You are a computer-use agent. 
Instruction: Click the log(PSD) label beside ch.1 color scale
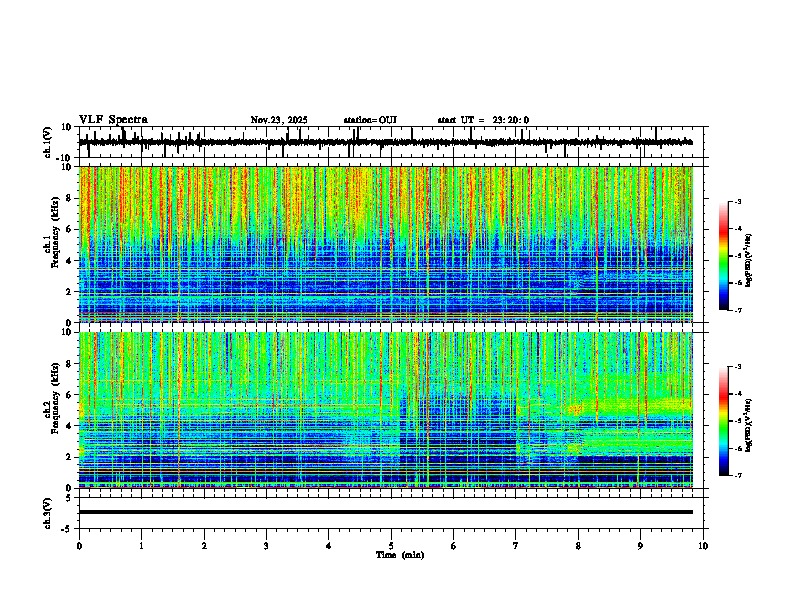tap(749, 261)
